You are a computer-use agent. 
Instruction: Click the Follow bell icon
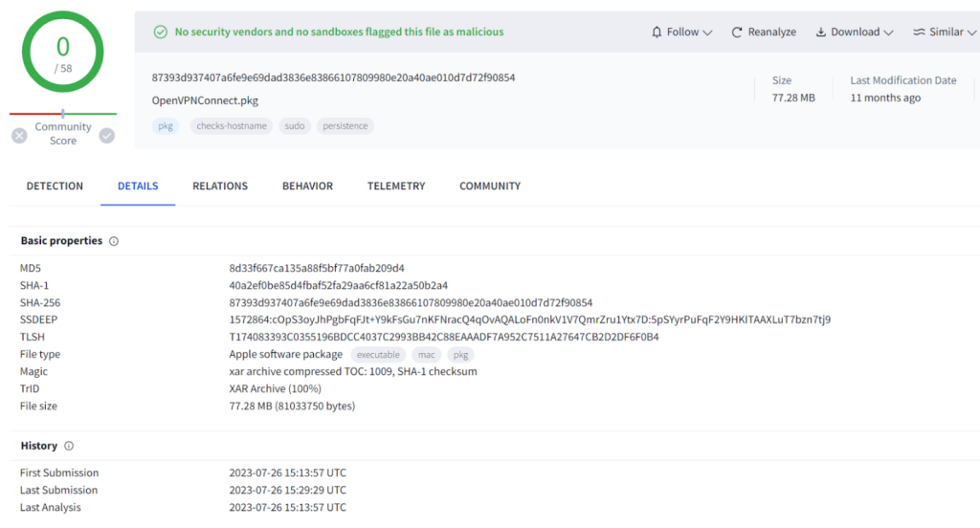click(657, 33)
